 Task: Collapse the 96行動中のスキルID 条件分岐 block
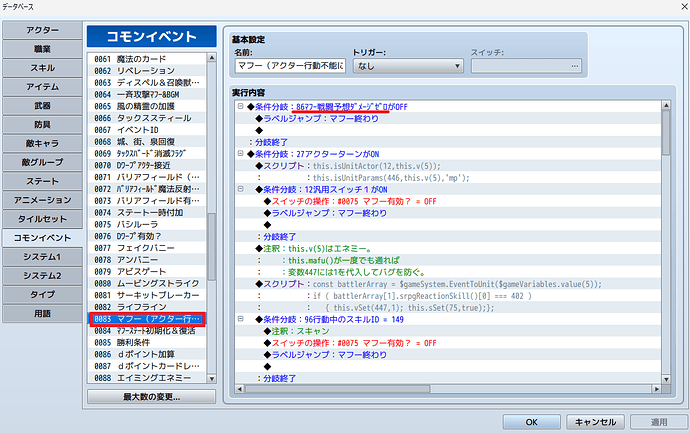(x=240, y=319)
